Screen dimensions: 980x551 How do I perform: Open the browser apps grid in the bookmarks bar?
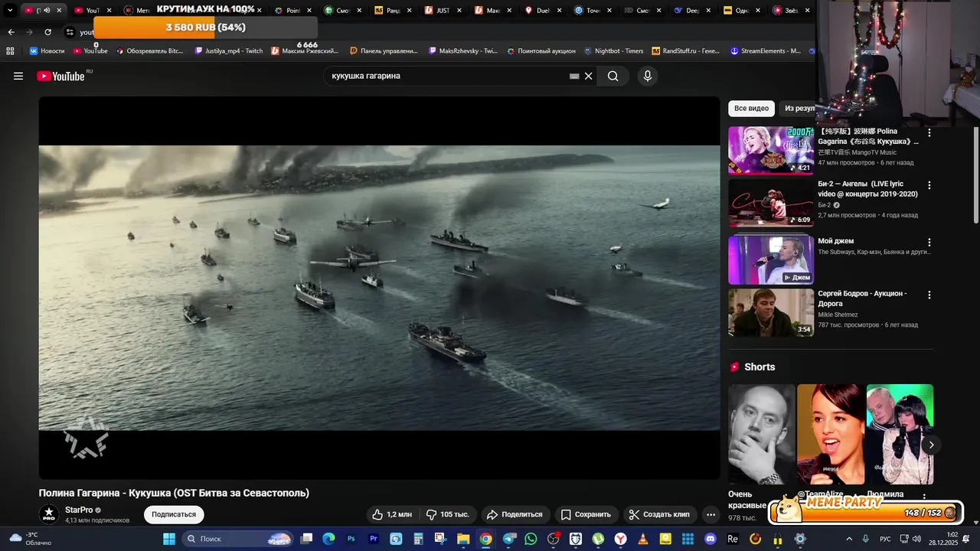click(x=10, y=51)
